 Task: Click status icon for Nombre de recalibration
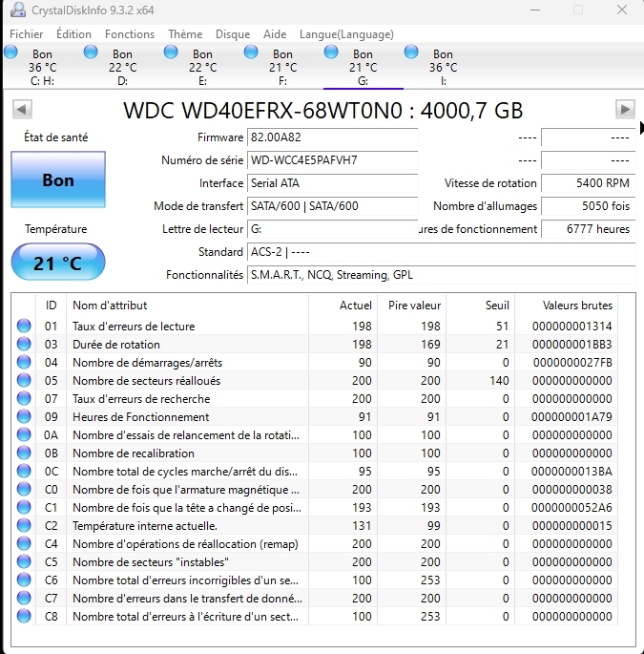[24, 453]
